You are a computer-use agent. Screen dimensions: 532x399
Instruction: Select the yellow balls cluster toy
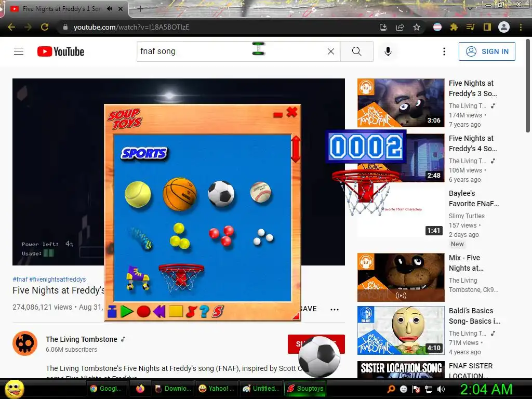click(179, 236)
